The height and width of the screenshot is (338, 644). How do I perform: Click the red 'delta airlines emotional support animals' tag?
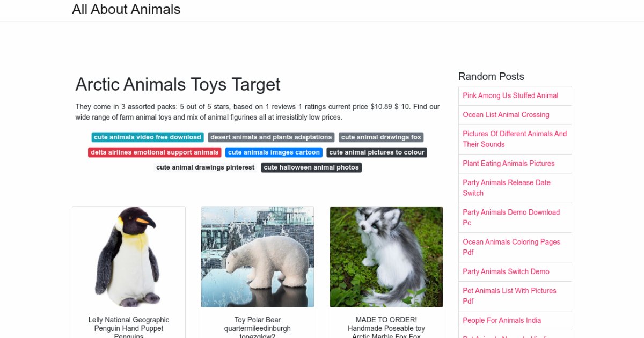pos(155,152)
